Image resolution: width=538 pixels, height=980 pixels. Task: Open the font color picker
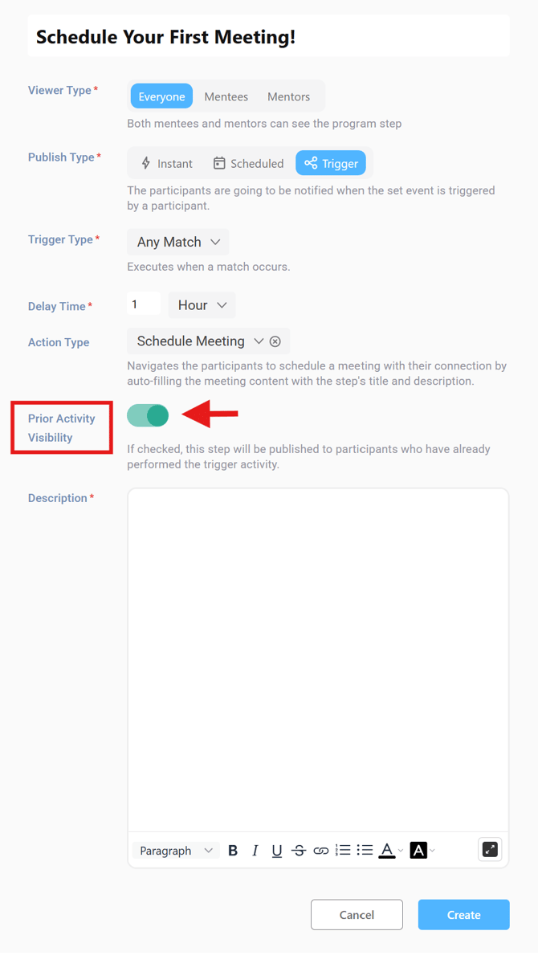click(387, 850)
